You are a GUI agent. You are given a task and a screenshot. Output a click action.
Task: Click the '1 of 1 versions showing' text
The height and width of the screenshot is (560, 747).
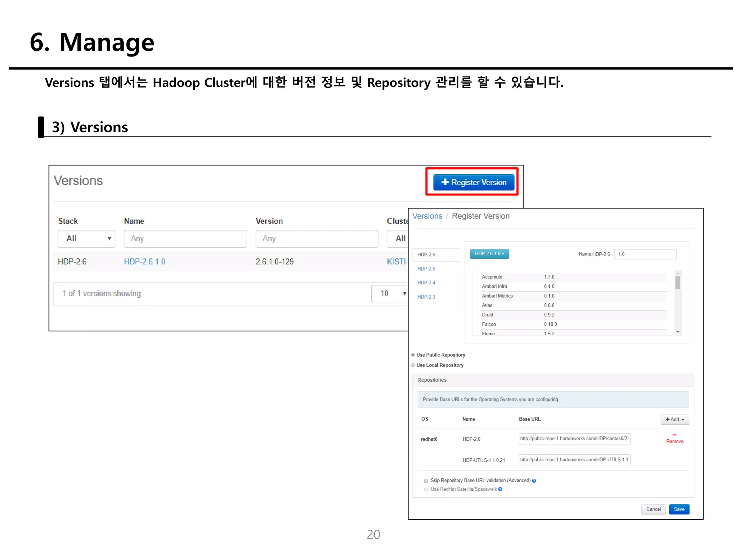coord(101,293)
